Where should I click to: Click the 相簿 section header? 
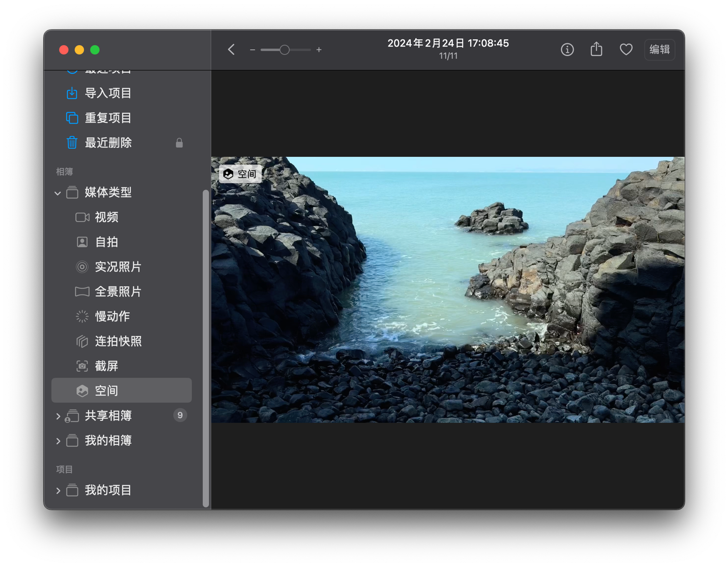coord(64,172)
